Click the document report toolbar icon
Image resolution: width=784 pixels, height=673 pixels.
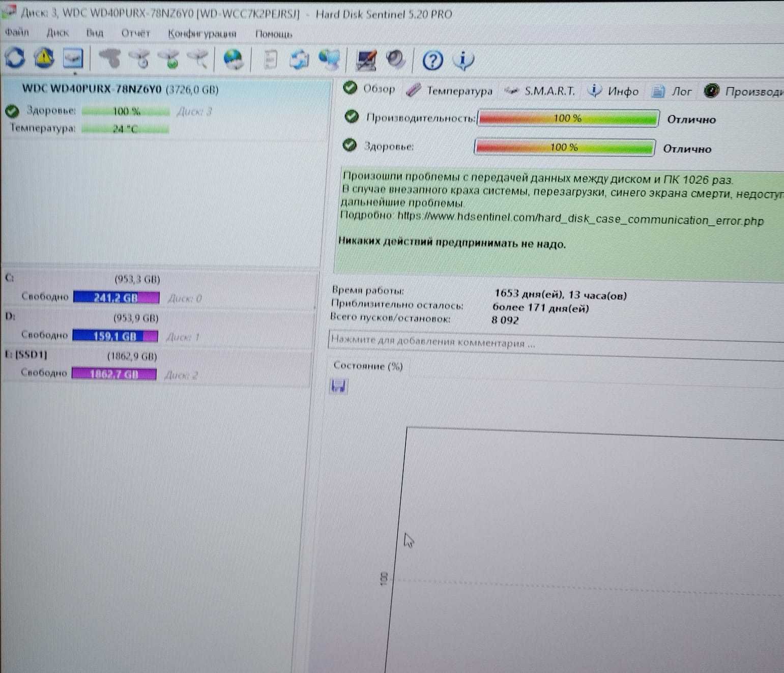click(271, 60)
